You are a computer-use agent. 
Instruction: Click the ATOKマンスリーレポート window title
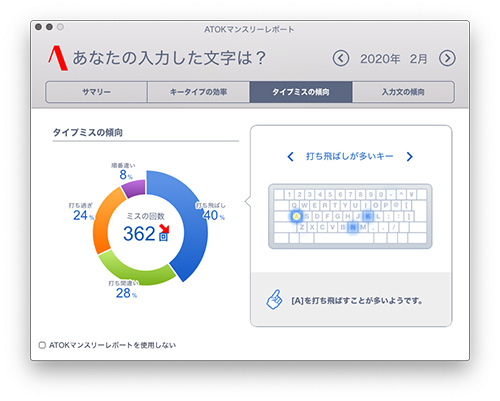click(x=249, y=29)
